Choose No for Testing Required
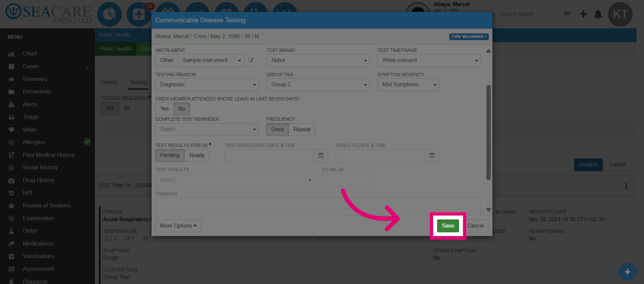Viewport: 644px width, 284px height. point(127,108)
